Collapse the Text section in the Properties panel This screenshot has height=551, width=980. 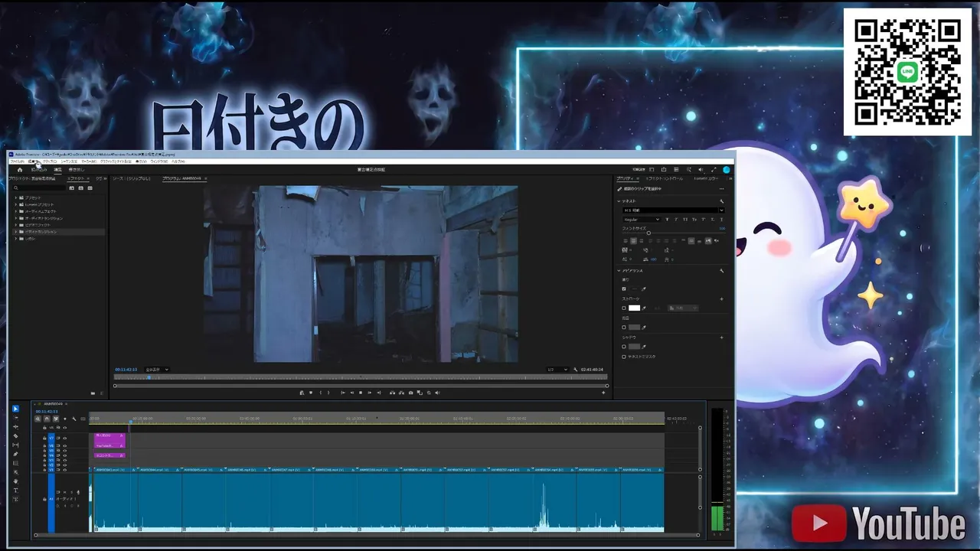(x=619, y=201)
